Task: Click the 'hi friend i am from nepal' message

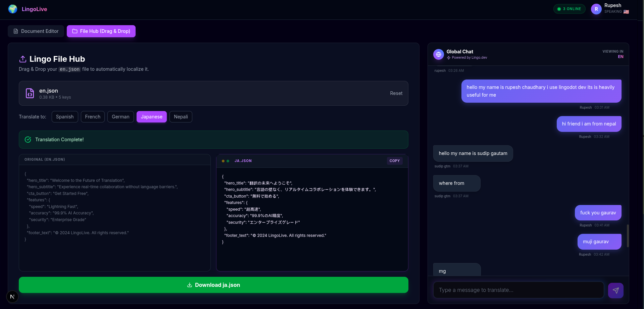Action: pyautogui.click(x=589, y=124)
